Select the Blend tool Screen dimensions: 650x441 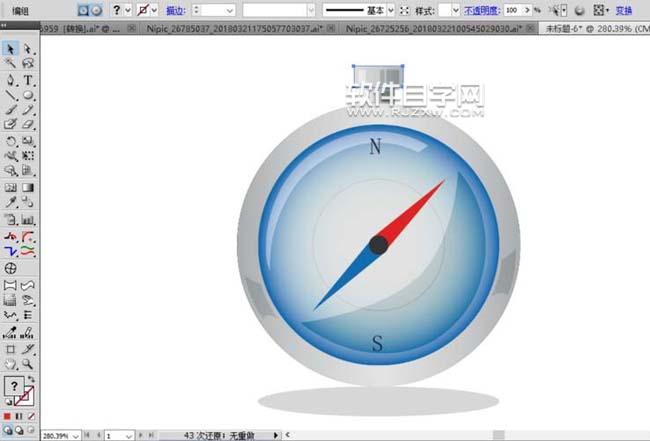(x=28, y=202)
